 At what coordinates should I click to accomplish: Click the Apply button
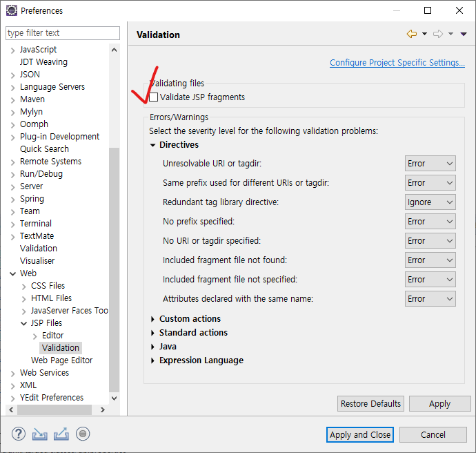click(x=440, y=404)
